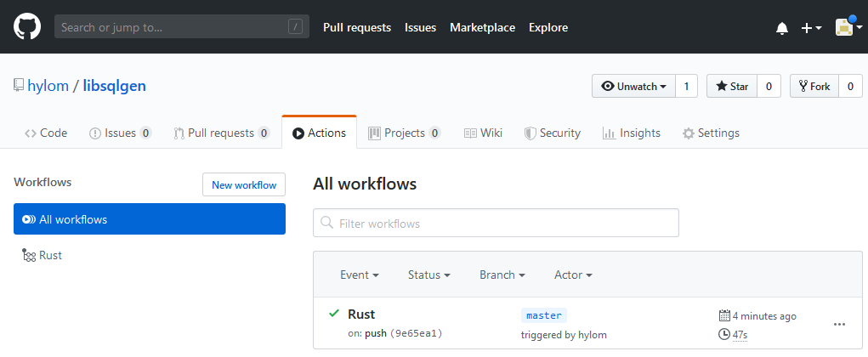Click the triggered by hylom text
The image size is (868, 357).
[564, 335]
